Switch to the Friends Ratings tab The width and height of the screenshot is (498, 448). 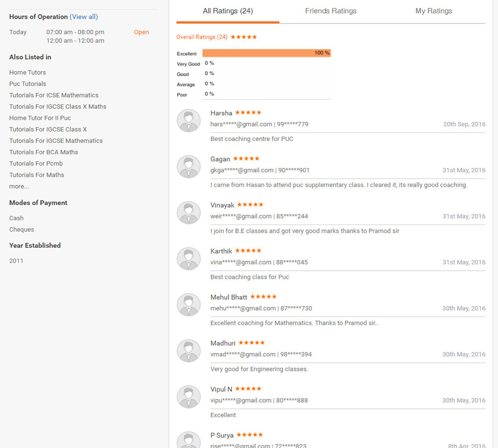(x=331, y=11)
